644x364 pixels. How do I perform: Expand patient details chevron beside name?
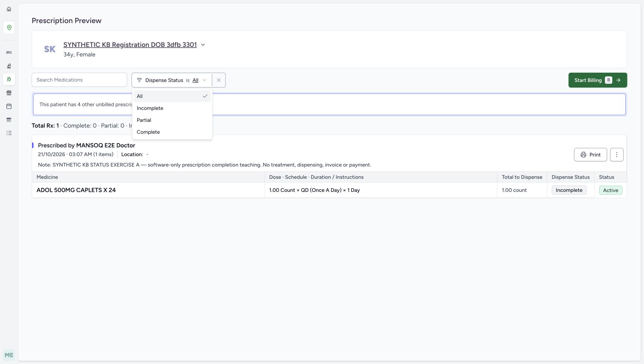(203, 45)
